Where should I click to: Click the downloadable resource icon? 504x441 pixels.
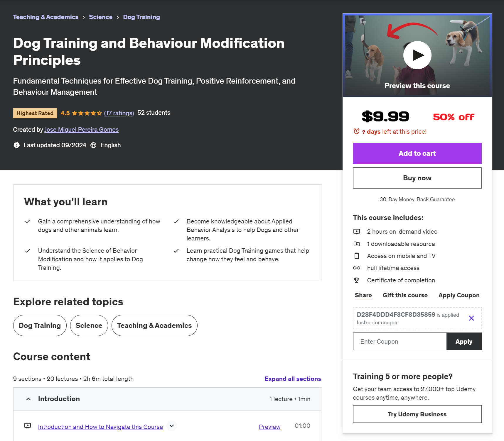(357, 244)
